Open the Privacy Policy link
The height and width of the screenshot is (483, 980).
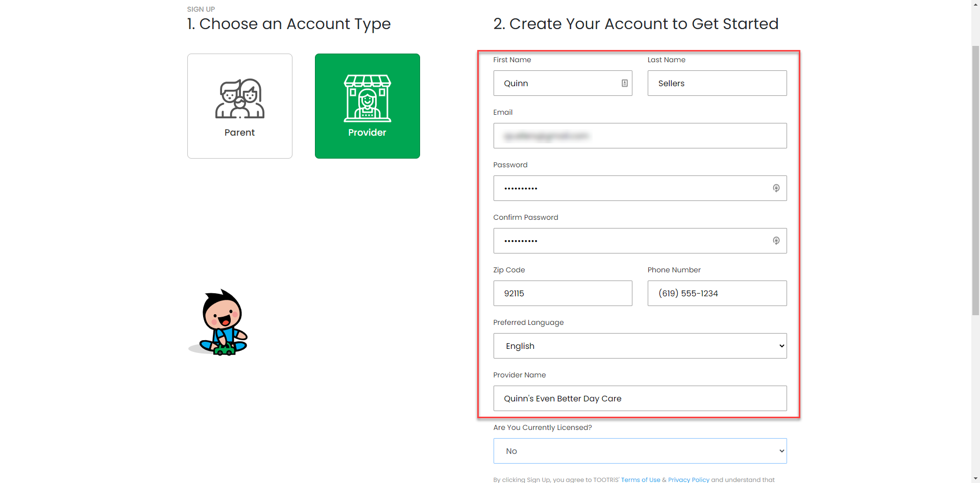coord(688,479)
